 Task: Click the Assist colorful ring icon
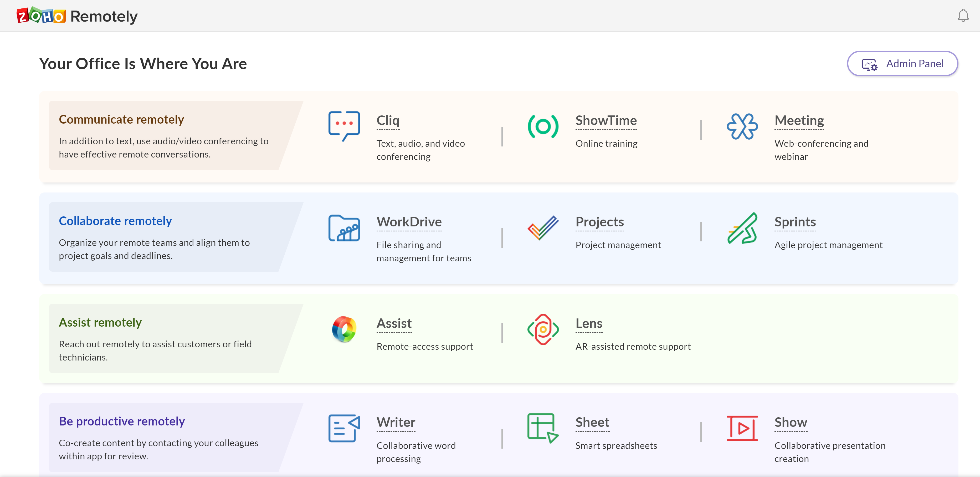344,329
